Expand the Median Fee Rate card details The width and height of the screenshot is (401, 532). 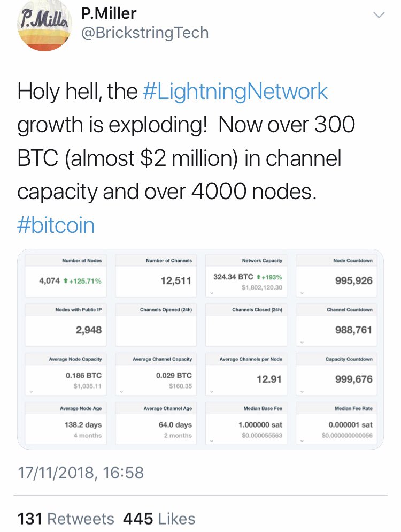tap(303, 442)
